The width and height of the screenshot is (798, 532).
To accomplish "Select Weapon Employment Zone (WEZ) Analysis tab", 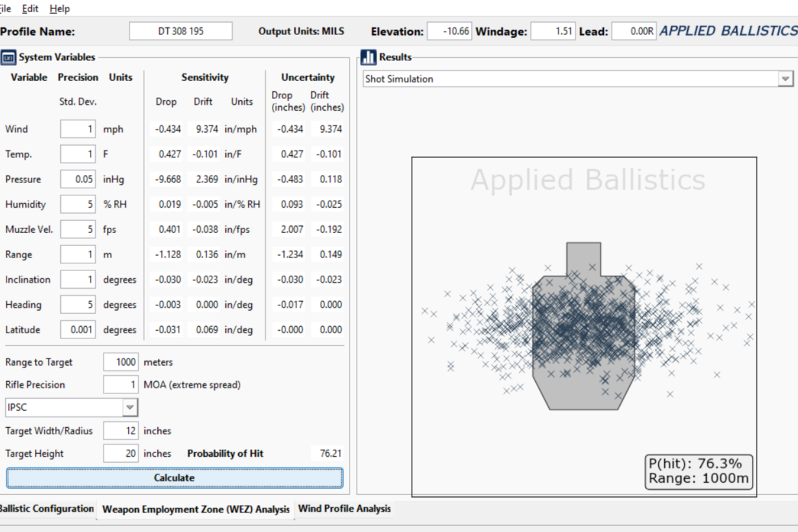I will pyautogui.click(x=195, y=509).
